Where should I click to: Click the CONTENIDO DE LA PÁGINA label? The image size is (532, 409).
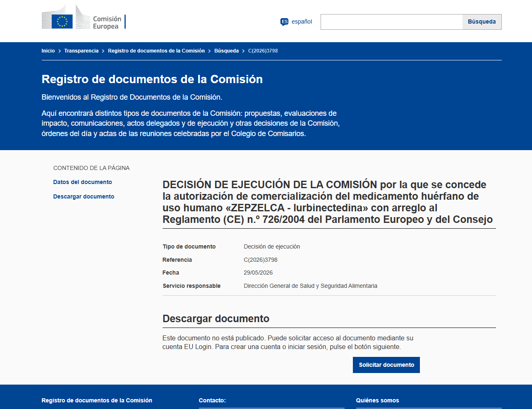pos(91,168)
